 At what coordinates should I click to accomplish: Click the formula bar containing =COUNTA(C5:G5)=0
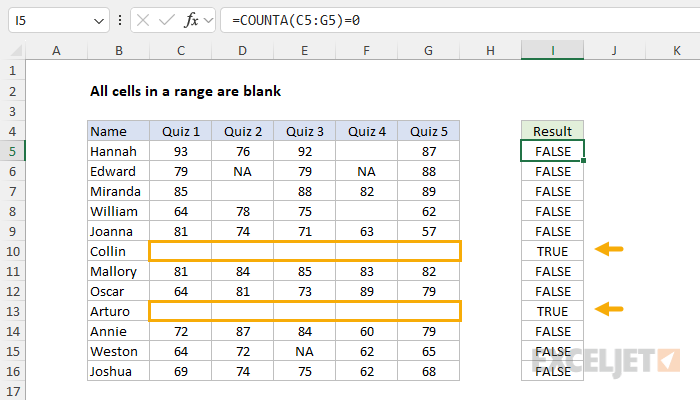coord(460,21)
